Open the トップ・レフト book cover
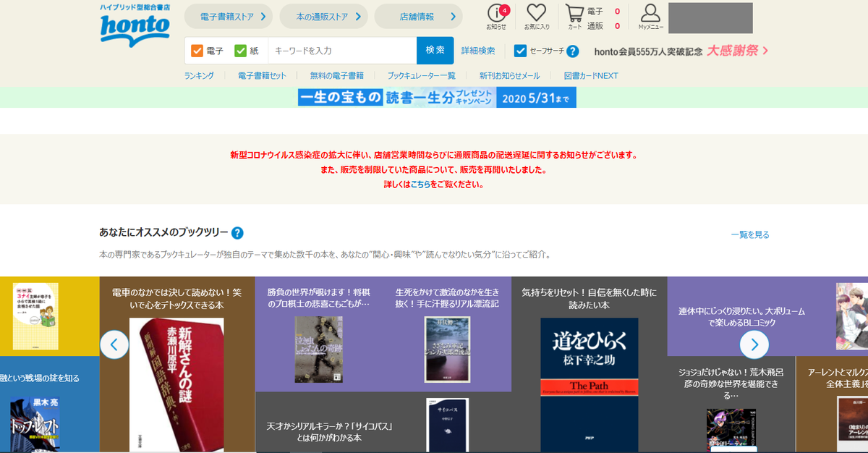The width and height of the screenshot is (868, 453). [35, 425]
